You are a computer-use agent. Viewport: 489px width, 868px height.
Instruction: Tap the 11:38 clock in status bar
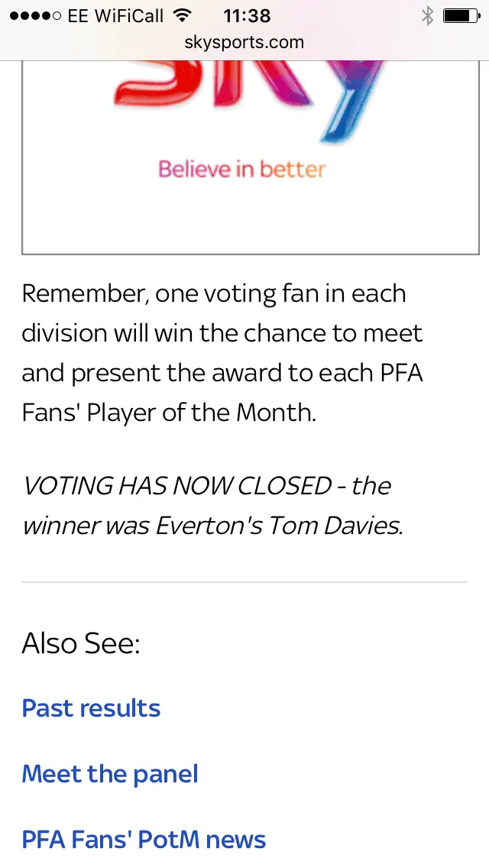(247, 15)
